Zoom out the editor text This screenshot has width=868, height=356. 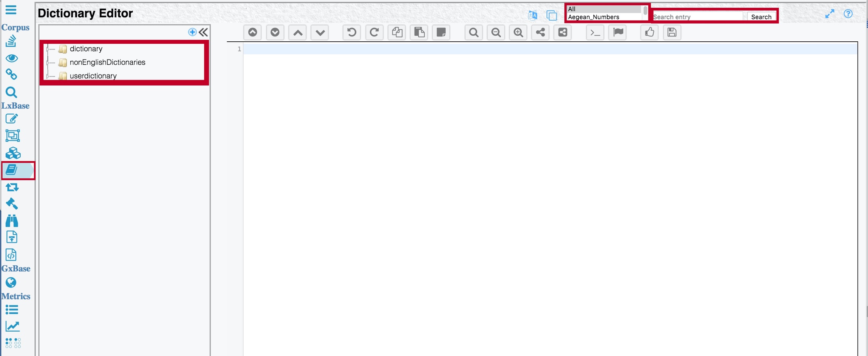click(x=496, y=32)
